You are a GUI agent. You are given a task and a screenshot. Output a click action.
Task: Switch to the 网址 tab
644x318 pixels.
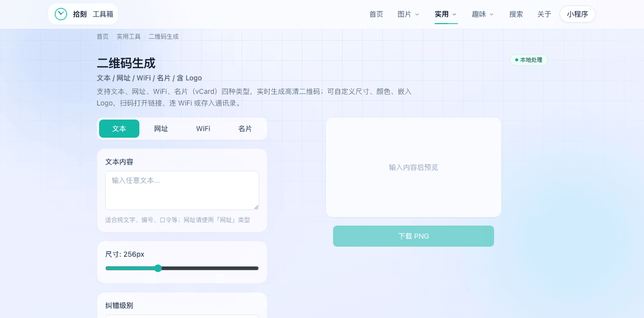tap(161, 129)
